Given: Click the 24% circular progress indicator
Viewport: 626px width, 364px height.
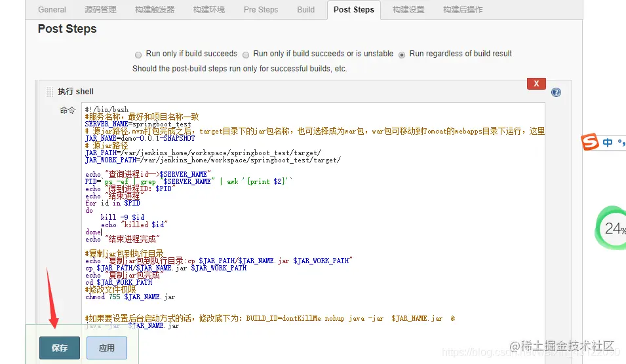Looking at the screenshot, I should [611, 228].
